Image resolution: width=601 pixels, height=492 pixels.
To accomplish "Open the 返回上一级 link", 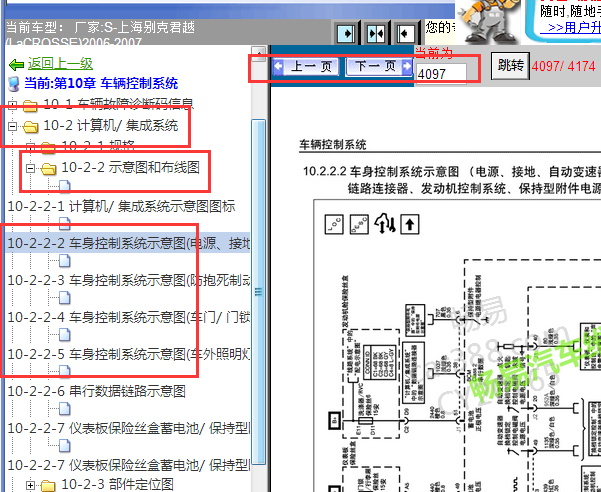I will coord(60,64).
